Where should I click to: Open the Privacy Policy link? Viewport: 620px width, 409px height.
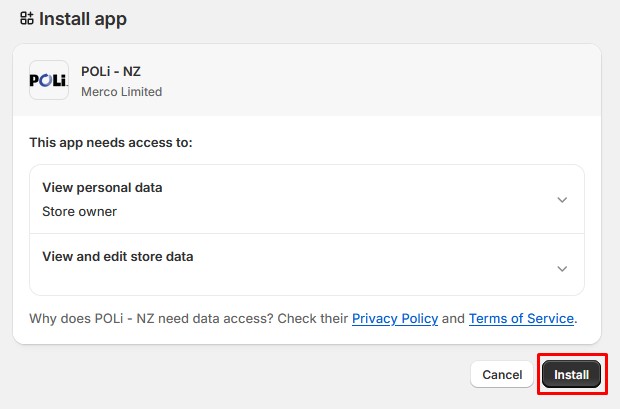point(395,319)
